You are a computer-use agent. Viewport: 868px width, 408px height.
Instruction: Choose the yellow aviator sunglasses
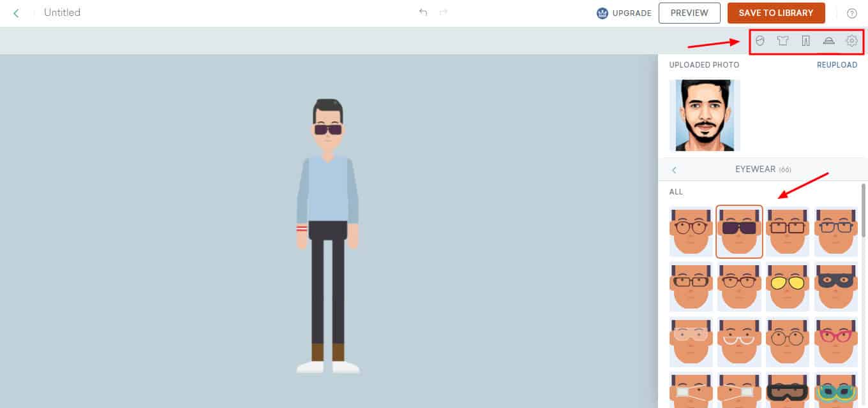(787, 286)
